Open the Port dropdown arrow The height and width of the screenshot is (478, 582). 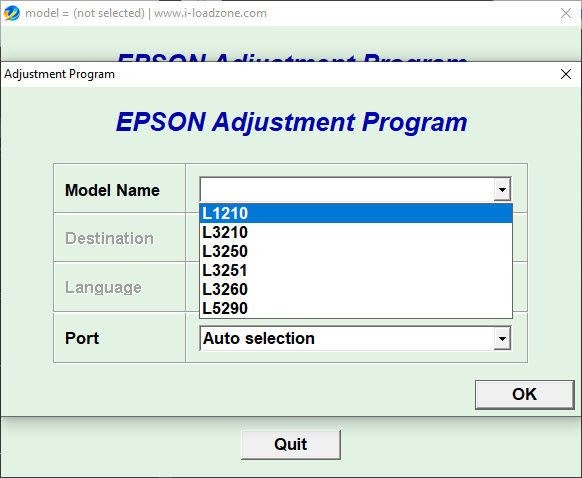(x=502, y=338)
